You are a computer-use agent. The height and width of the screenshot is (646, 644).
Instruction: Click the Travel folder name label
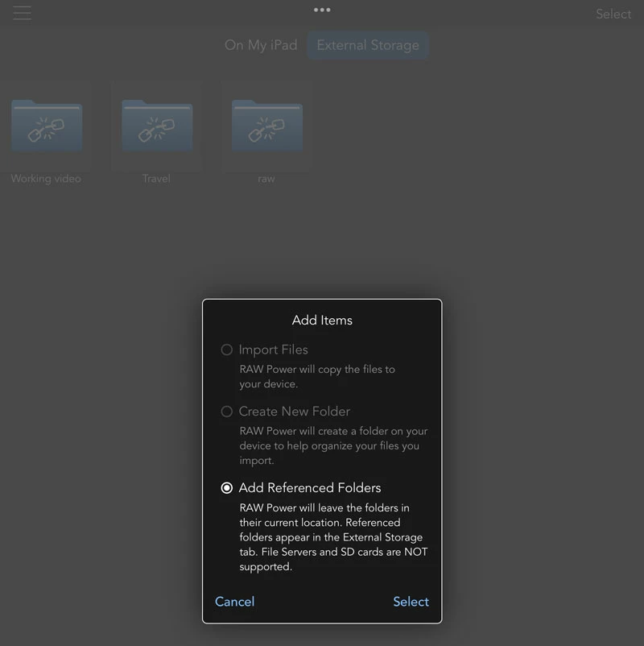click(x=156, y=179)
